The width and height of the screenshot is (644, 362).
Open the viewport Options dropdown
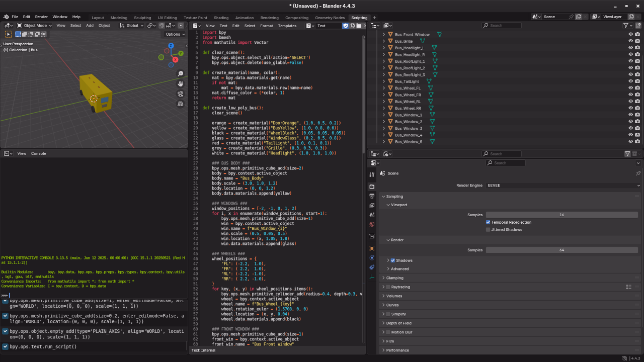[175, 34]
